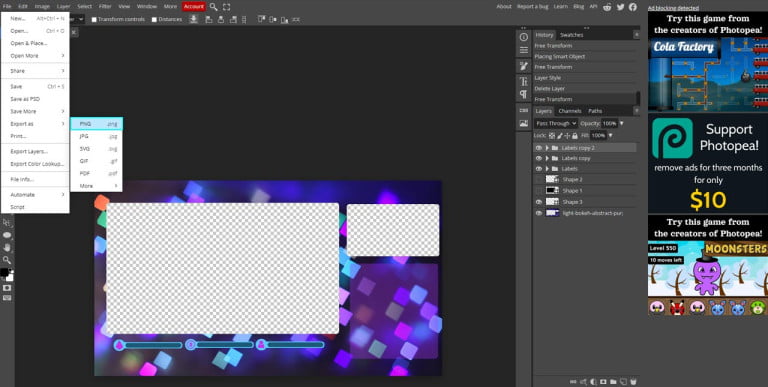Create new folder icon at Layers panel bottom
Screen dimensions: 768x387
click(613, 382)
